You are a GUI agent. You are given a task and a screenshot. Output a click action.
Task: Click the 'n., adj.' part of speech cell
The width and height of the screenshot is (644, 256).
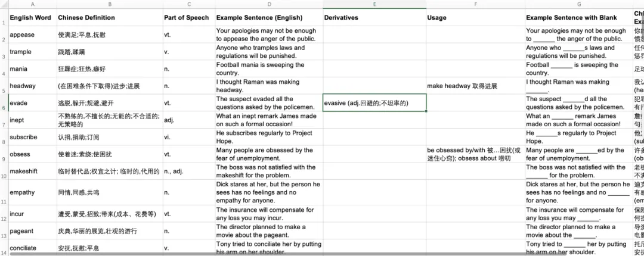click(x=189, y=171)
